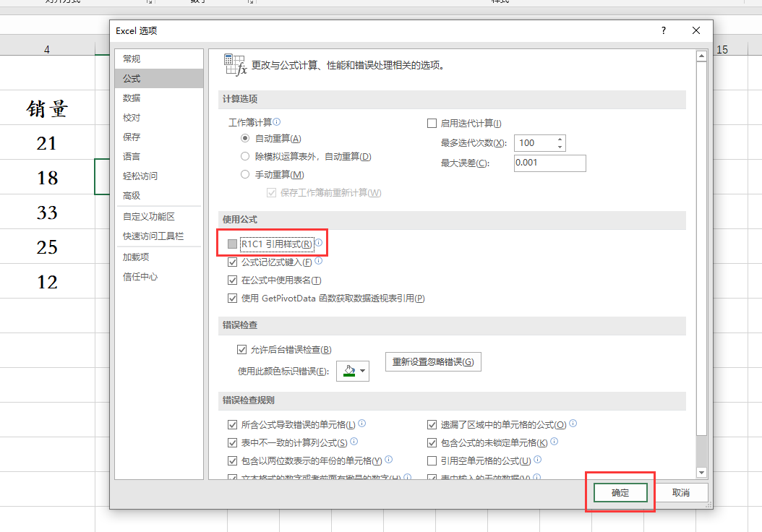Click info icon beside 包含以两位数表示的年份的单元格
Screen dimensions: 762x532
tap(389, 459)
